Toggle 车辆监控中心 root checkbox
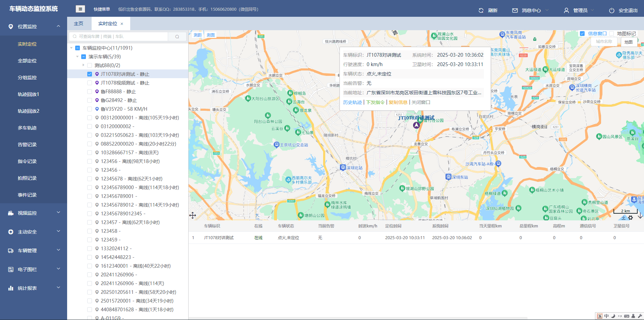The height and width of the screenshot is (320, 644). (78, 48)
